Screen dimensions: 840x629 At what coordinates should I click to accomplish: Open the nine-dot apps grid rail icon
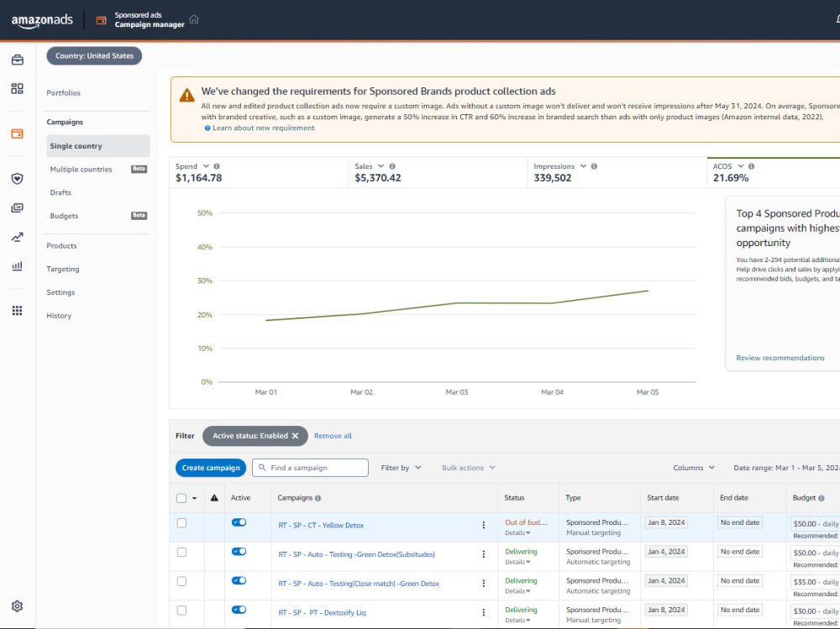(17, 311)
